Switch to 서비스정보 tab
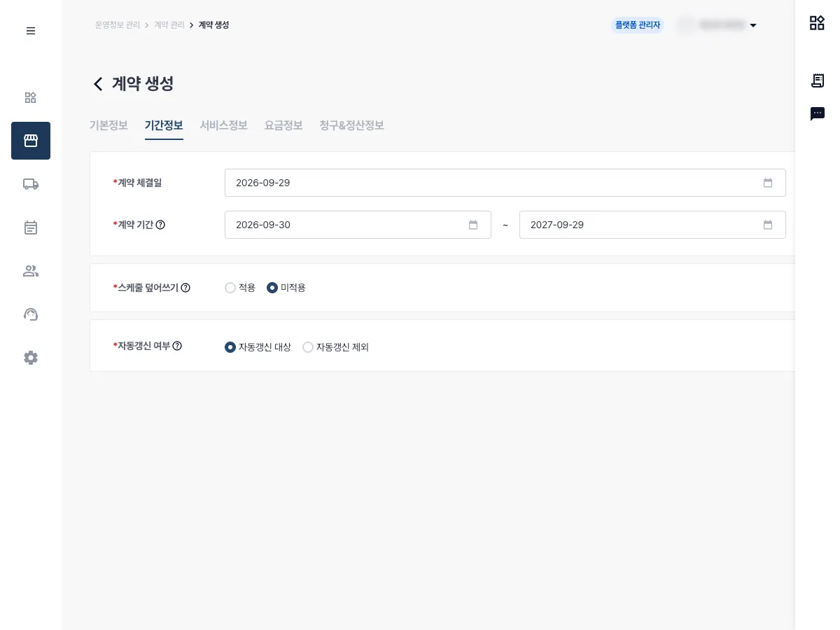 pos(224,125)
